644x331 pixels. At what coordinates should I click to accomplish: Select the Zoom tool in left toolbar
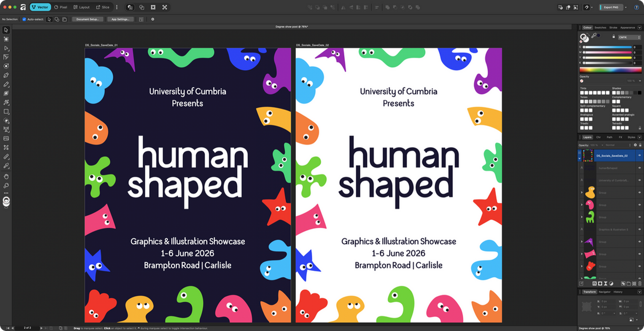point(6,185)
